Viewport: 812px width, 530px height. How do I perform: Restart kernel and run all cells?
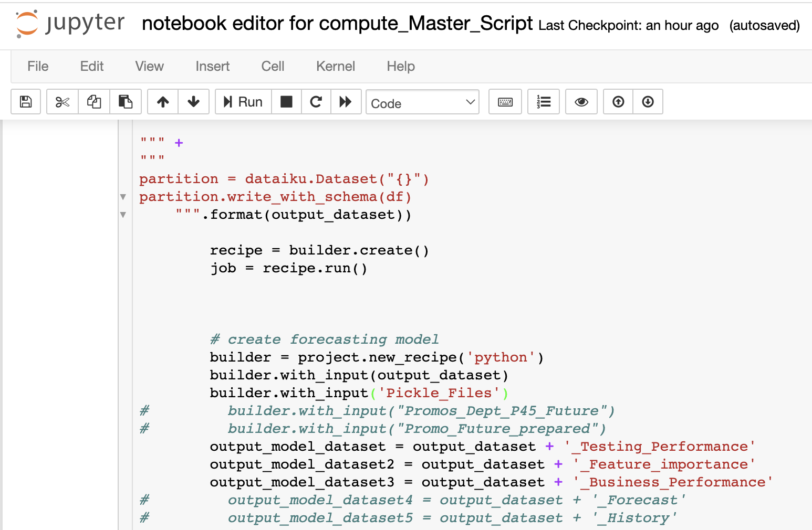coord(346,101)
